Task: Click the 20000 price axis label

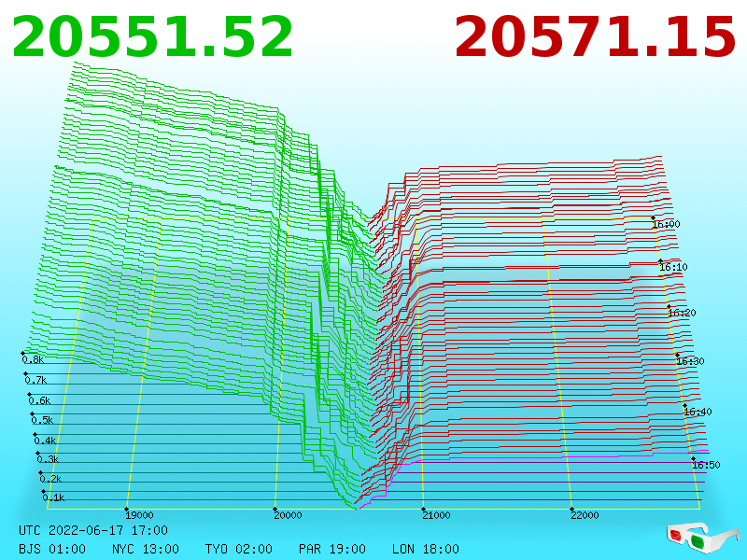Action: pyautogui.click(x=288, y=515)
